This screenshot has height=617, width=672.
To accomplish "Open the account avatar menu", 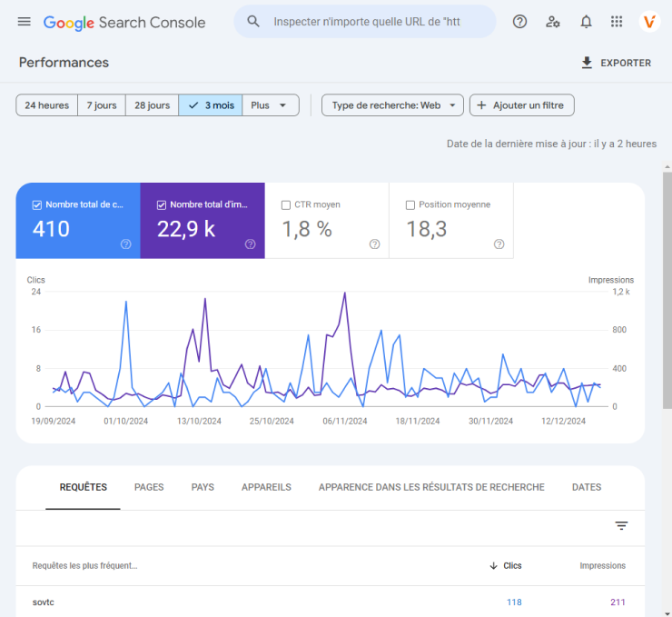I will point(649,22).
